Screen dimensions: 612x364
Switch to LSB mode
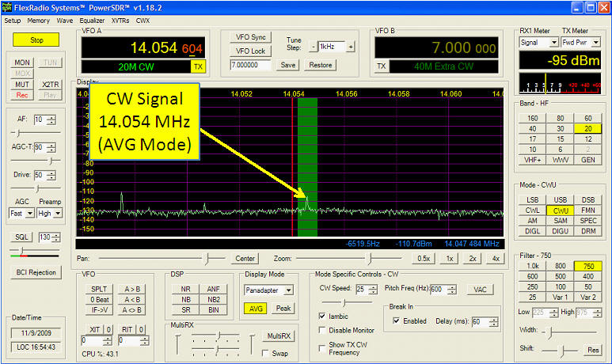click(532, 199)
